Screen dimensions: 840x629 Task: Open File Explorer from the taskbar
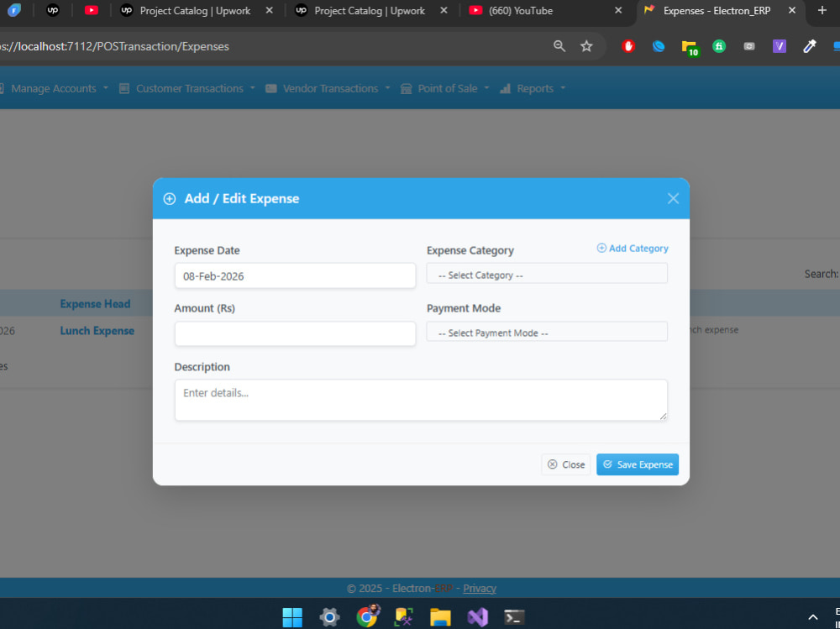pos(440,617)
